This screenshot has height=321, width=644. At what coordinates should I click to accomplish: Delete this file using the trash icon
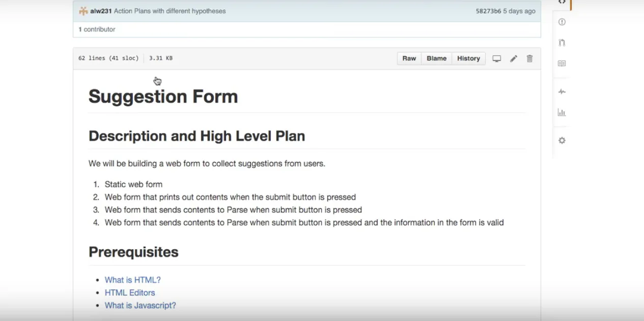click(x=529, y=59)
